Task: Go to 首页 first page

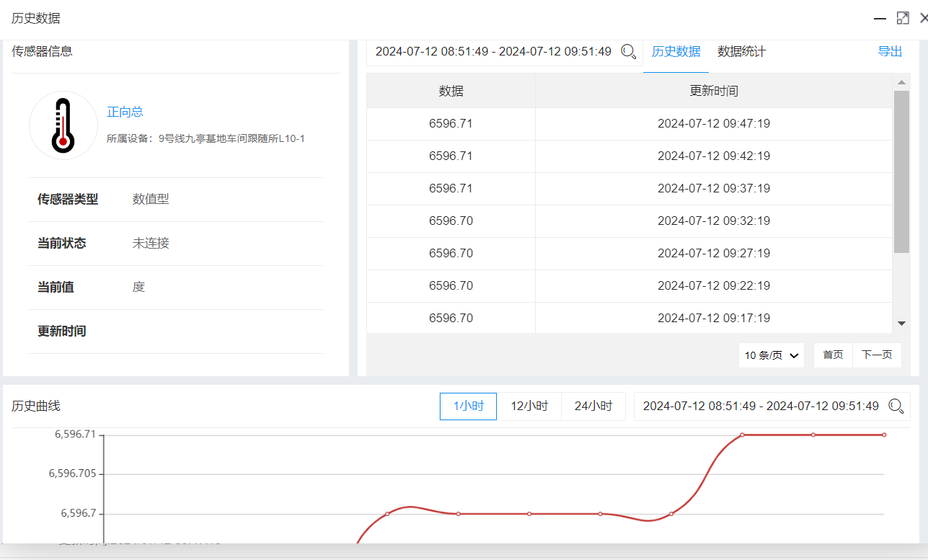Action: [833, 355]
